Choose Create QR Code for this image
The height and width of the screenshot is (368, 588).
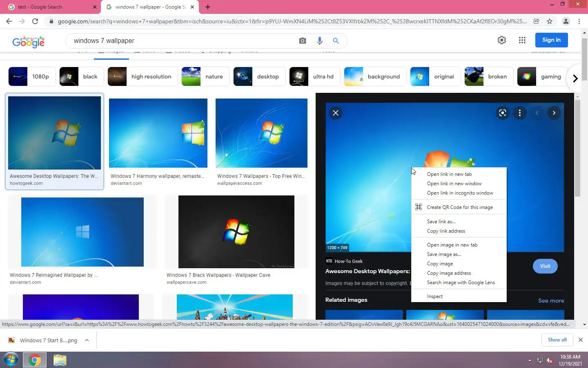click(x=459, y=207)
